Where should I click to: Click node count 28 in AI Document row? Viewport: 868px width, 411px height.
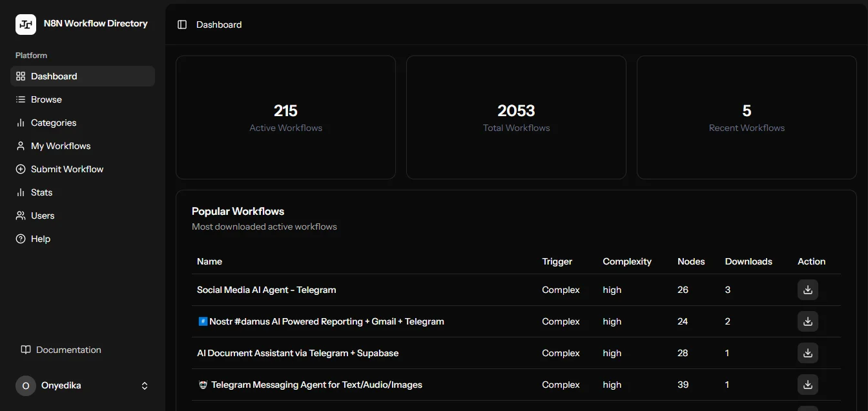683,353
